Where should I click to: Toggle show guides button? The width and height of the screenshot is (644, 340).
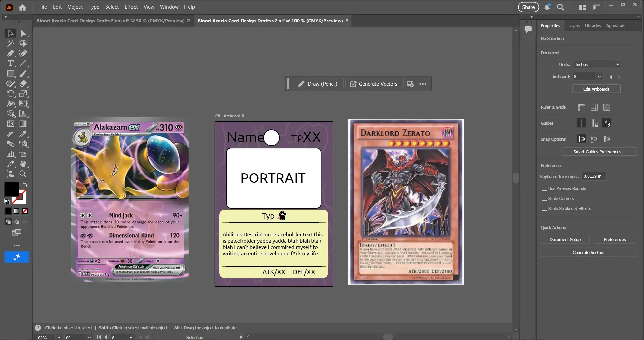tap(582, 123)
